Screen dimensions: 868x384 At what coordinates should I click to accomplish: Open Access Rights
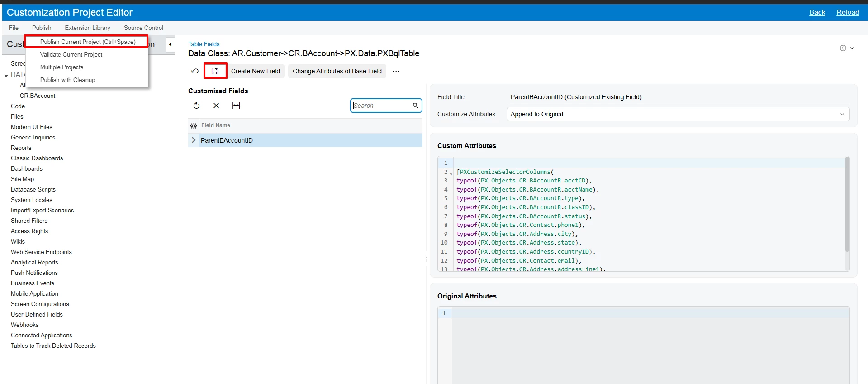click(x=29, y=231)
